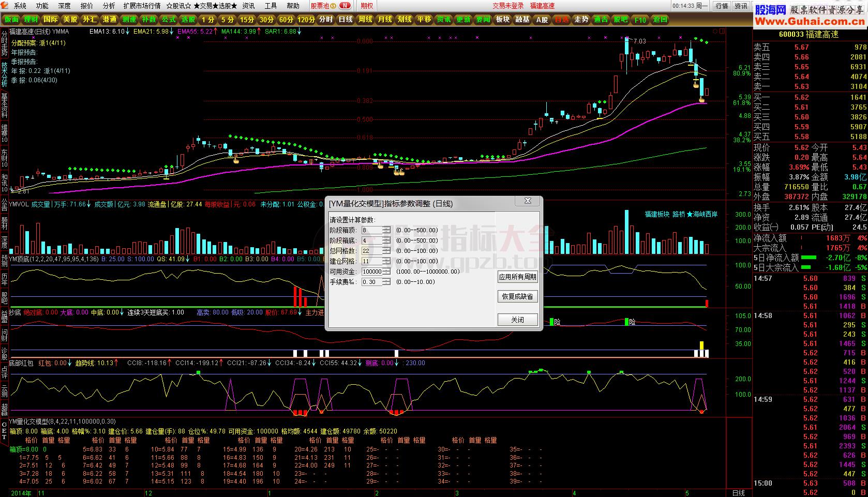
Task: Click the 测速 toolbar button
Action: [x=129, y=20]
